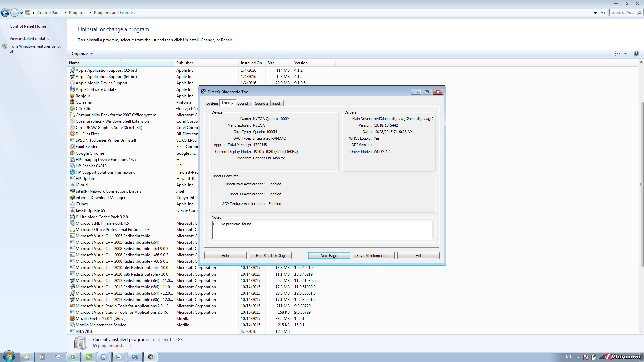
Task: Click the EN language indicator in taskbar
Action: 568,356
